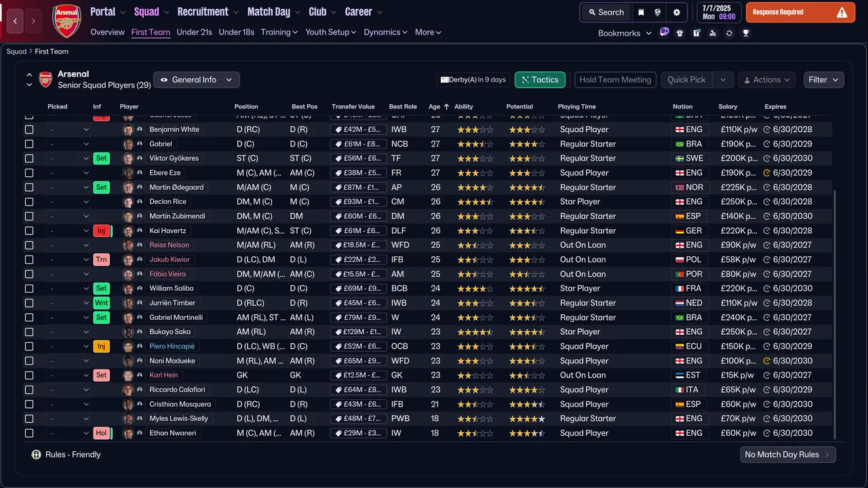The image size is (868, 488).
Task: Open the Actions dropdown
Action: pyautogui.click(x=767, y=79)
